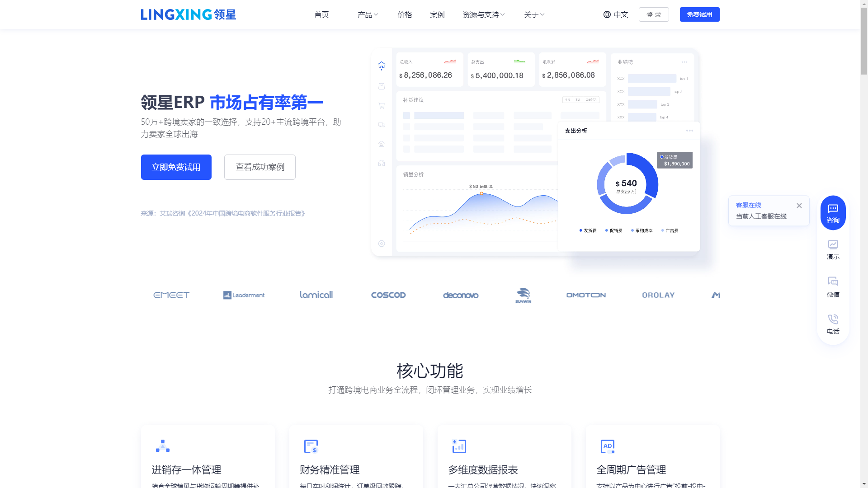Expand the 资源与支持 navigation dropdown
This screenshot has width=868, height=488.
point(483,14)
